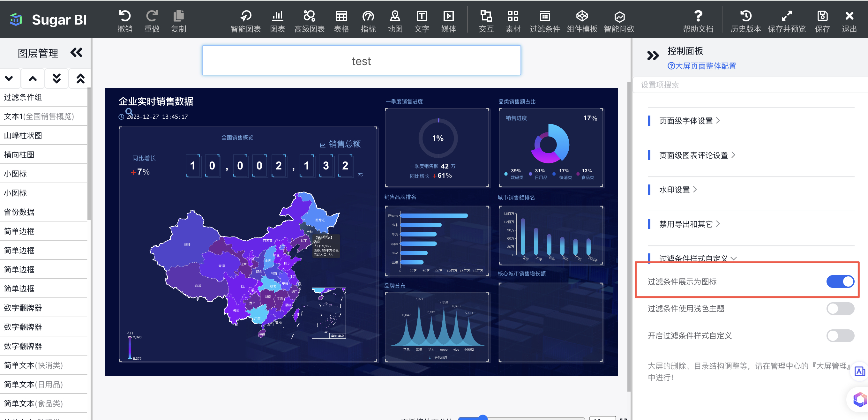Expand 页面级字体设置 section
868x420 pixels.
coord(689,121)
